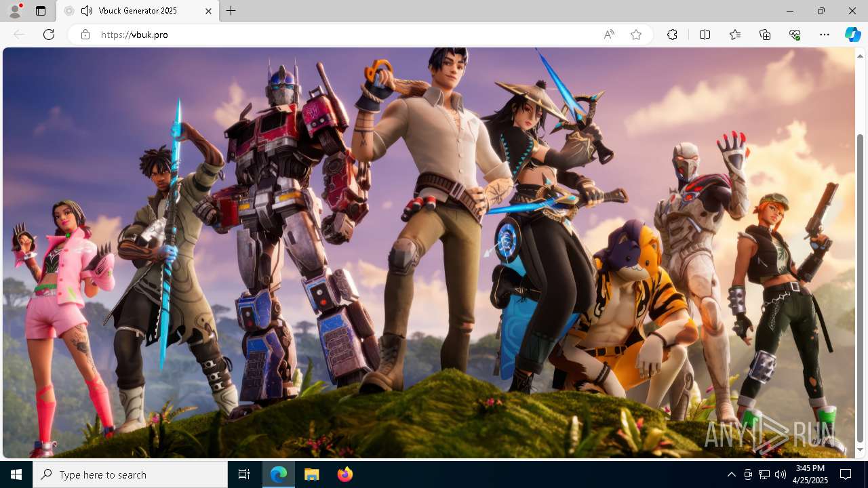
Task: Mute the Vbuck Generator 2025 tab audio
Action: (x=86, y=11)
